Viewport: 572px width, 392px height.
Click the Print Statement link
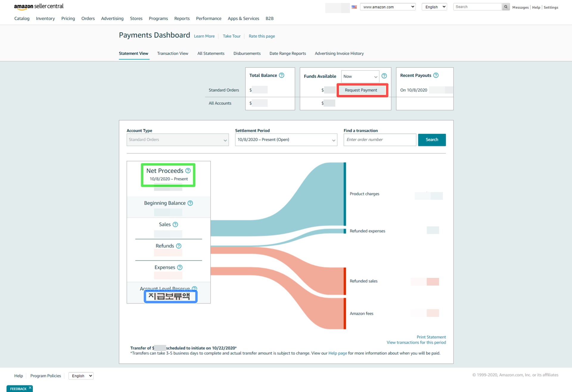coord(431,337)
